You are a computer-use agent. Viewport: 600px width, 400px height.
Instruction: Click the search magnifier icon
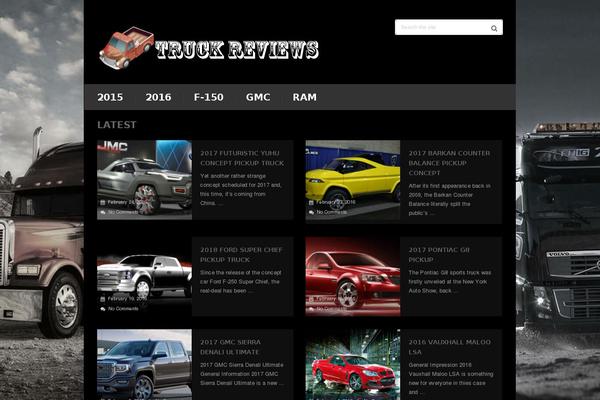(x=494, y=28)
